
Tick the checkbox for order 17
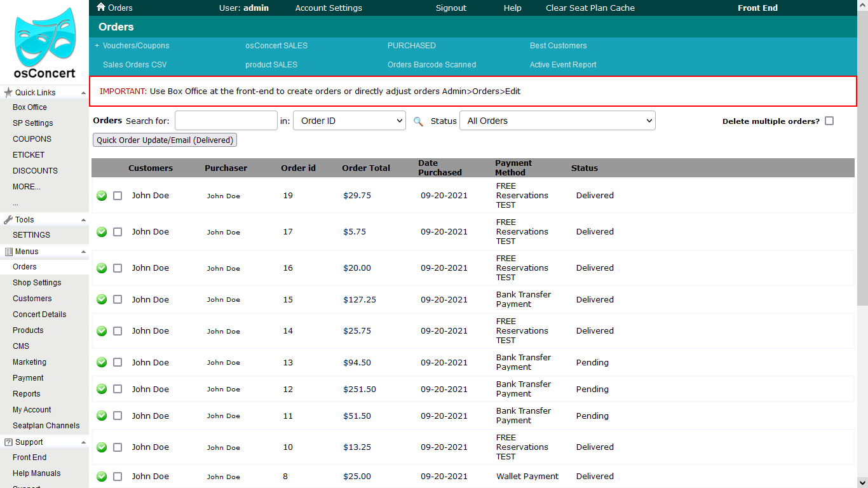click(118, 232)
